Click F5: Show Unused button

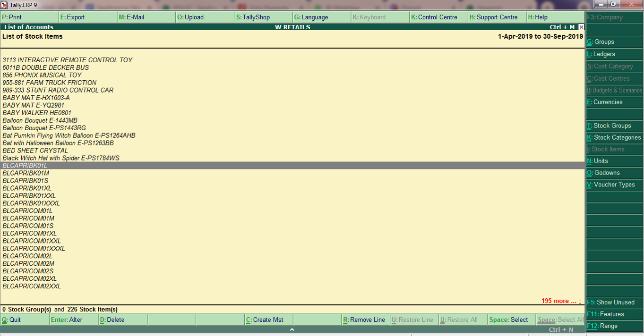click(x=614, y=302)
